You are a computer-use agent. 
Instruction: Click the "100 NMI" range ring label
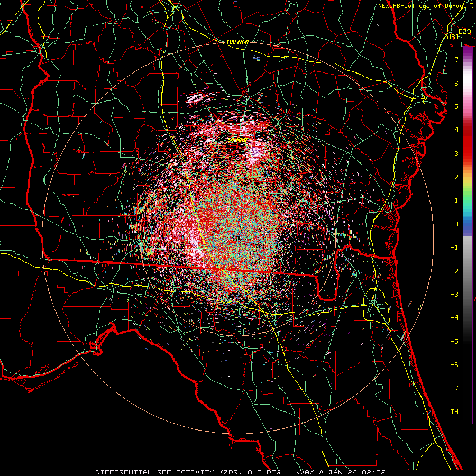237,42
